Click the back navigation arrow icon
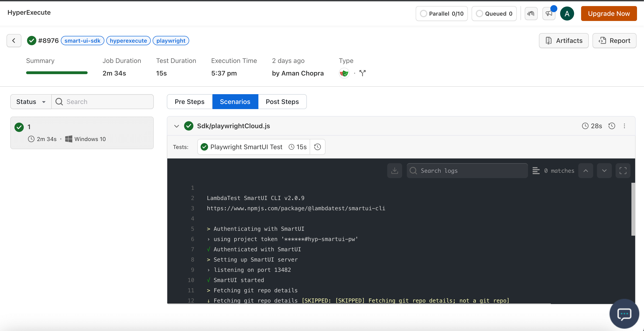The image size is (644, 331). (x=13, y=41)
